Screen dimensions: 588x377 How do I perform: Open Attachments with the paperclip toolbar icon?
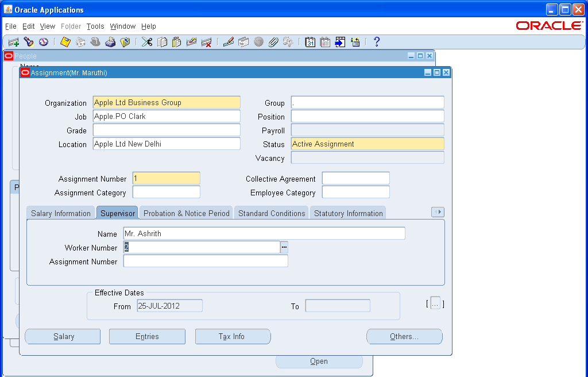click(x=274, y=41)
